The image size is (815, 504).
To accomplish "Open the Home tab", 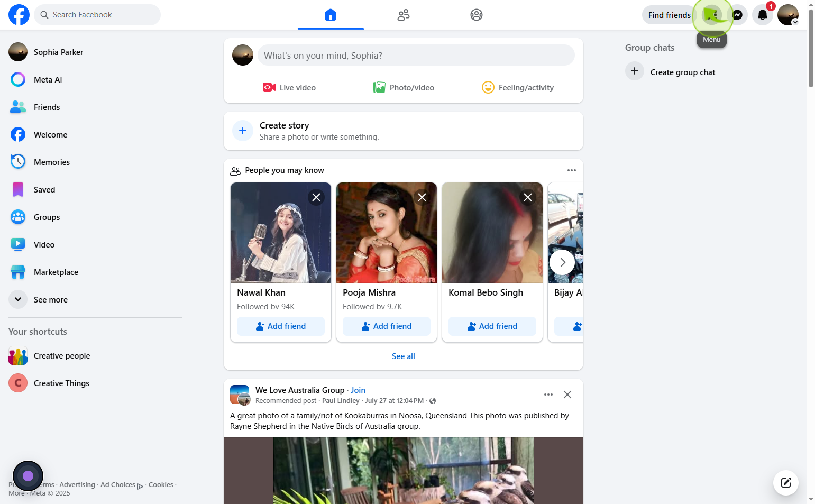I will pos(331,15).
